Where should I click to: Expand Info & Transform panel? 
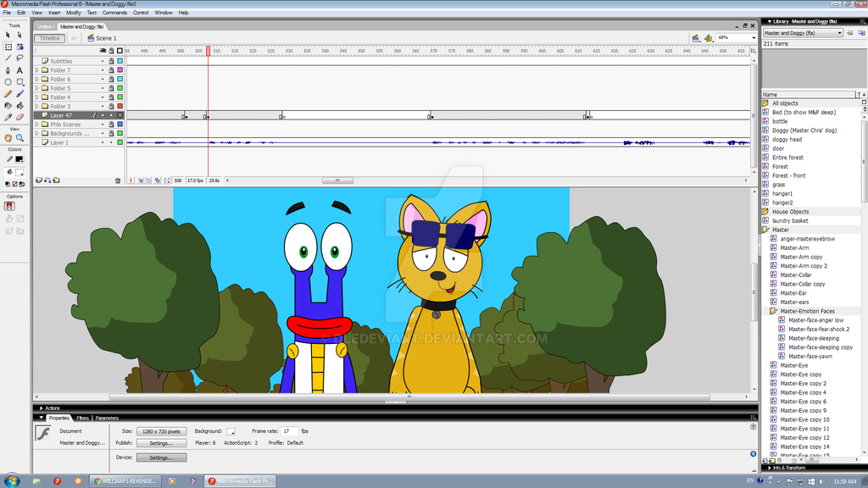pyautogui.click(x=770, y=468)
